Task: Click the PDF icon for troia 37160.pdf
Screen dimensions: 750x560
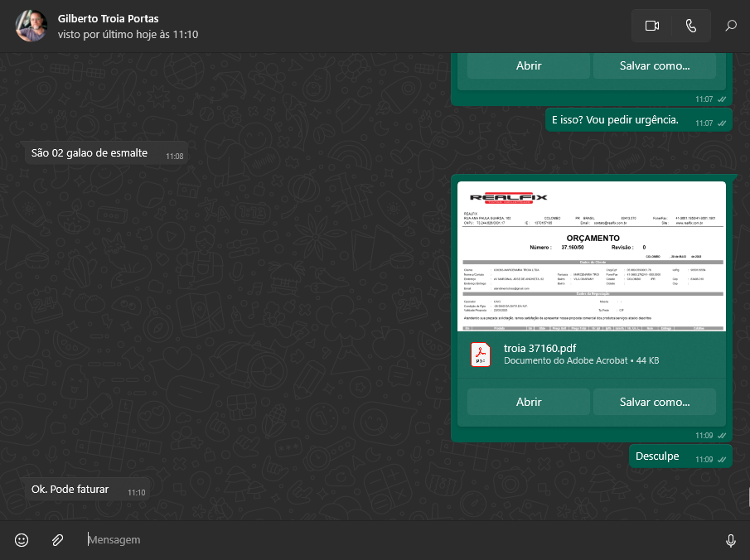Action: click(x=481, y=354)
